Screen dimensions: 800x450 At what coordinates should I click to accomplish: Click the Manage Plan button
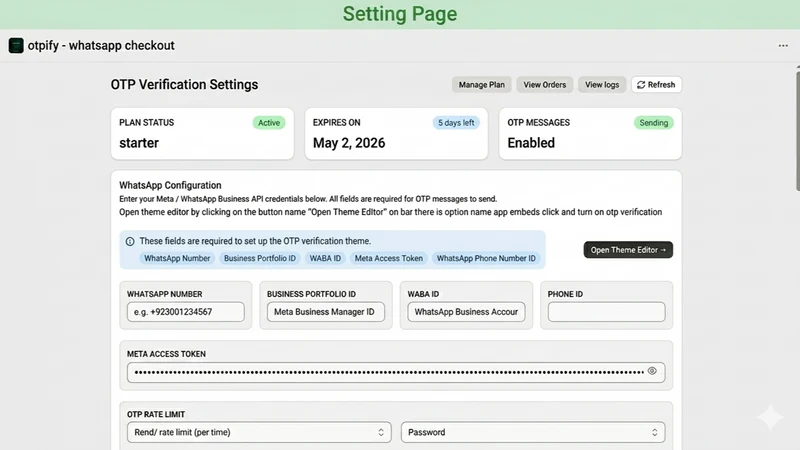[482, 85]
